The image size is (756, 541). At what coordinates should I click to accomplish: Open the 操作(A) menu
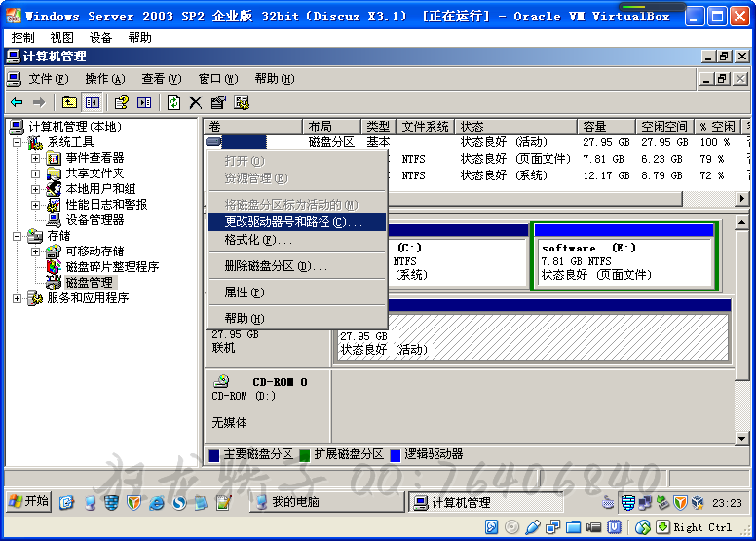105,79
